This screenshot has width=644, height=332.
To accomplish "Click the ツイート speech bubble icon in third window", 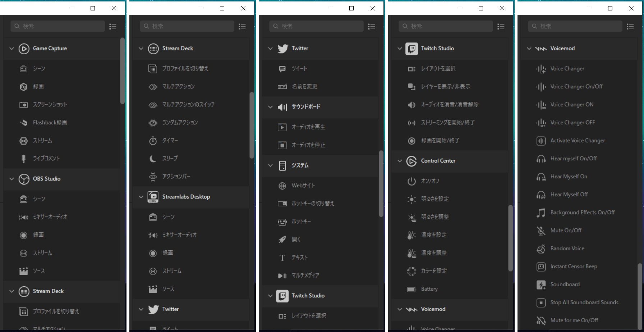I will (x=282, y=69).
